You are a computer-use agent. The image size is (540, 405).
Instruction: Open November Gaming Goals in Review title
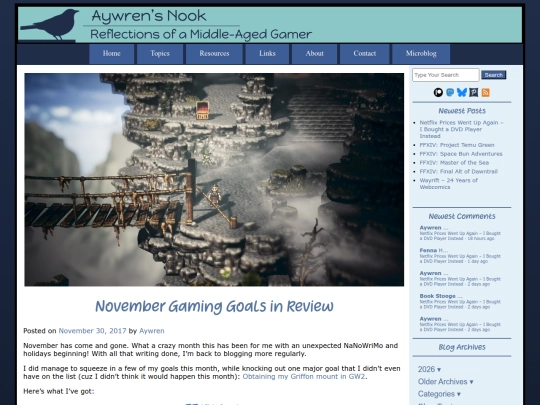[214, 306]
